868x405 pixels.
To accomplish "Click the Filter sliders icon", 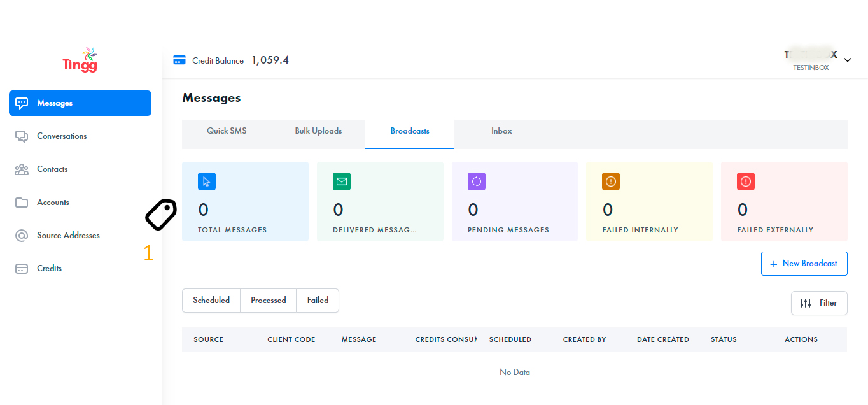I will click(806, 303).
